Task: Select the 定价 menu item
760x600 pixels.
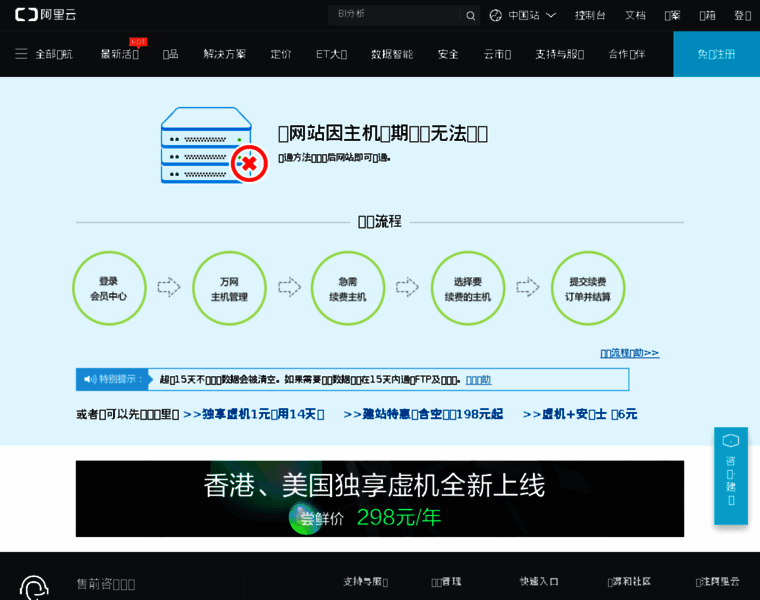Action: click(281, 54)
